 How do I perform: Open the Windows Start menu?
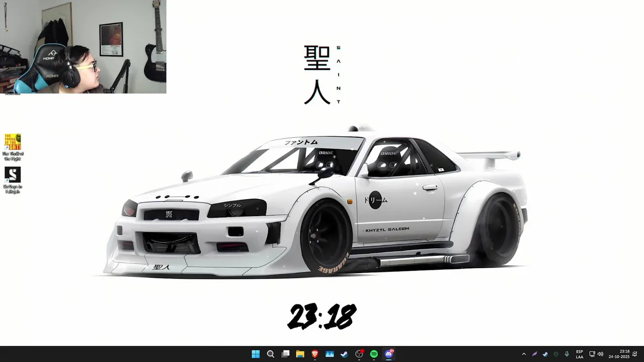click(256, 354)
